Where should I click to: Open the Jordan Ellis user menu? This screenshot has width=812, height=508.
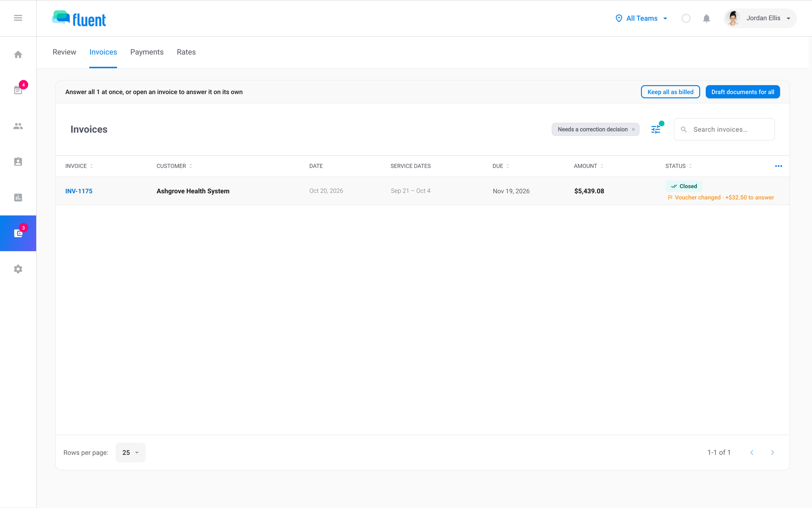tap(760, 18)
